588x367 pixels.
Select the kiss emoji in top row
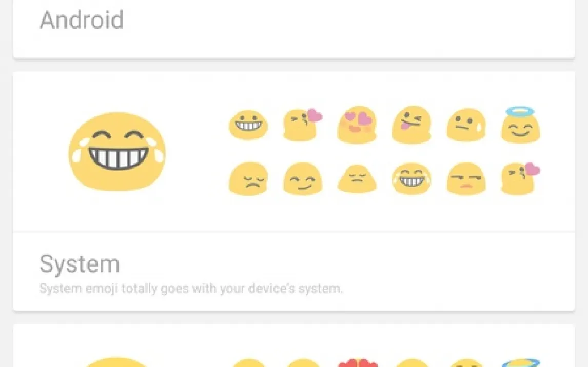[303, 125]
